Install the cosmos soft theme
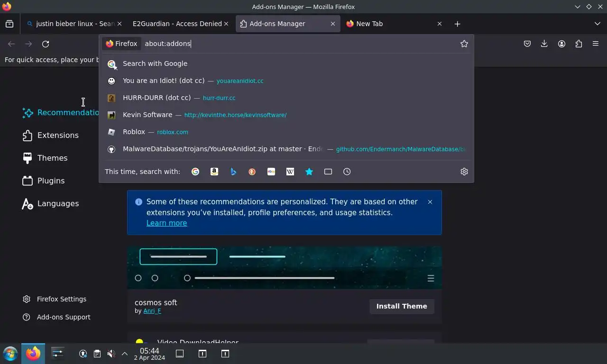 402,306
